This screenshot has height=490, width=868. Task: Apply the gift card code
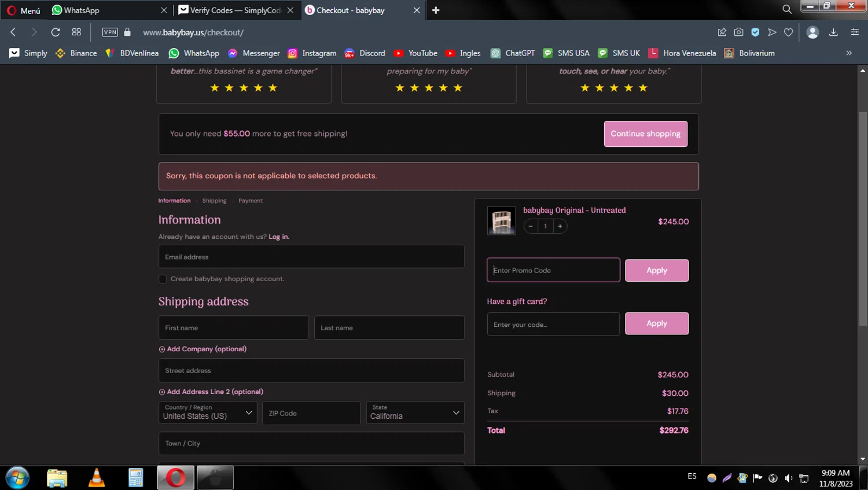click(657, 323)
